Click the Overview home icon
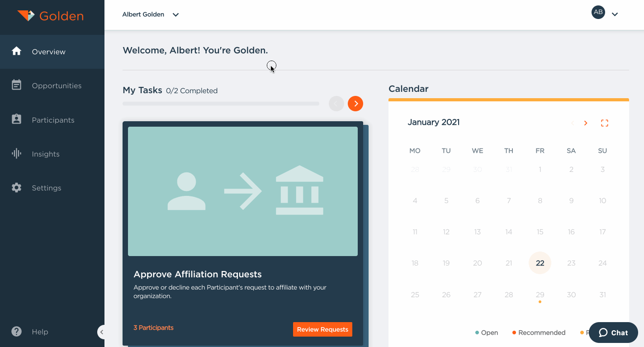 17,51
